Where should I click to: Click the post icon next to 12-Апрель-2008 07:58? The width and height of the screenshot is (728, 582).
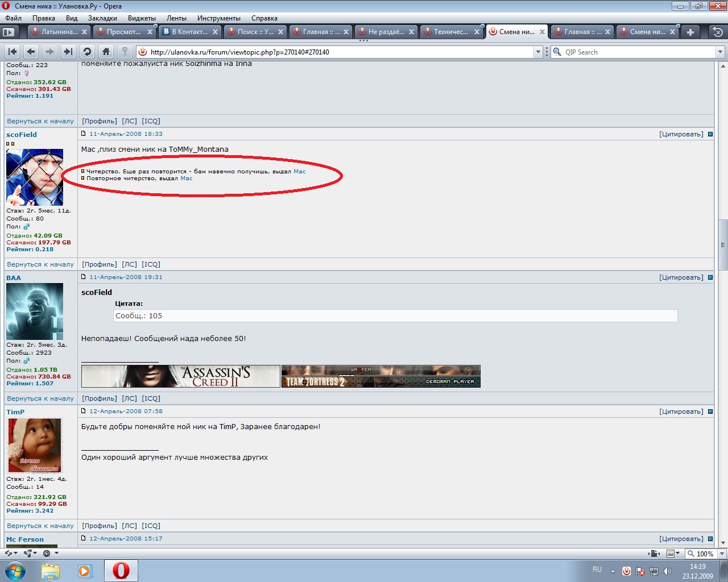coord(84,411)
